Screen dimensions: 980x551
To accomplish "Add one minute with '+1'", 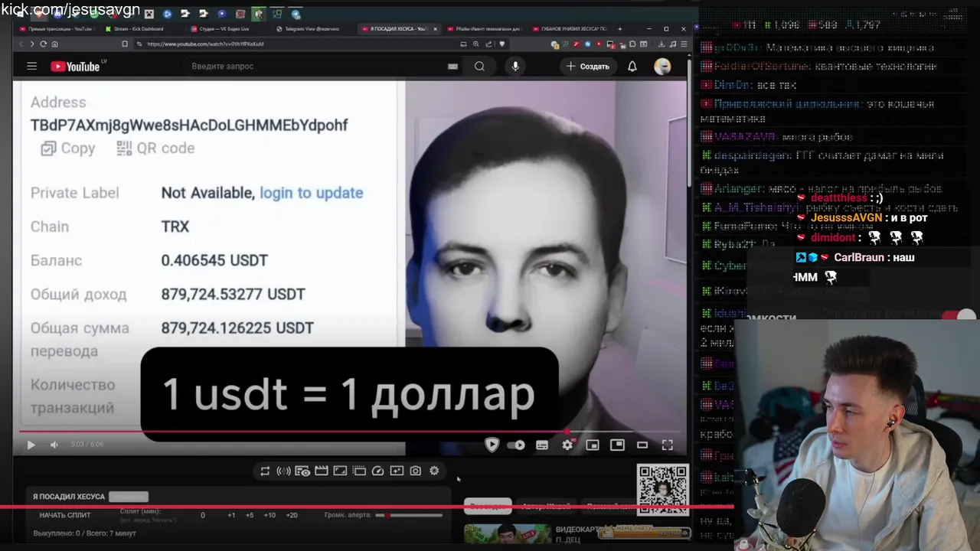I will tap(231, 515).
